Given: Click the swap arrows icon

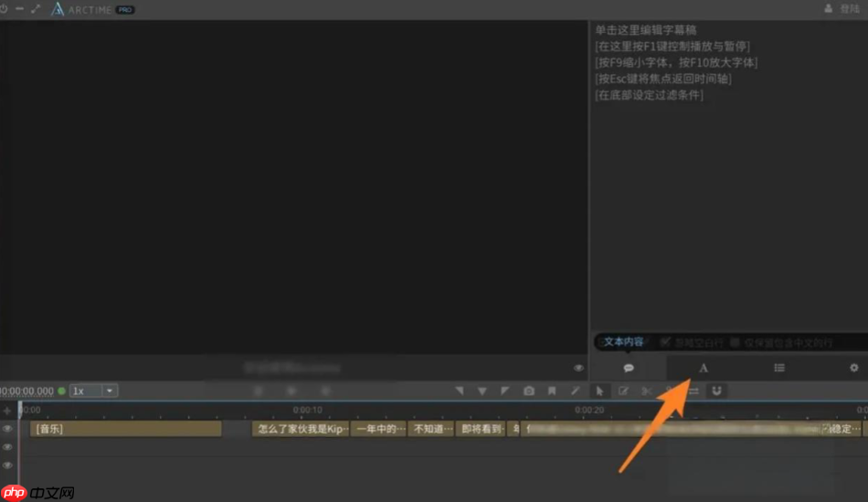Looking at the screenshot, I should click(x=693, y=390).
